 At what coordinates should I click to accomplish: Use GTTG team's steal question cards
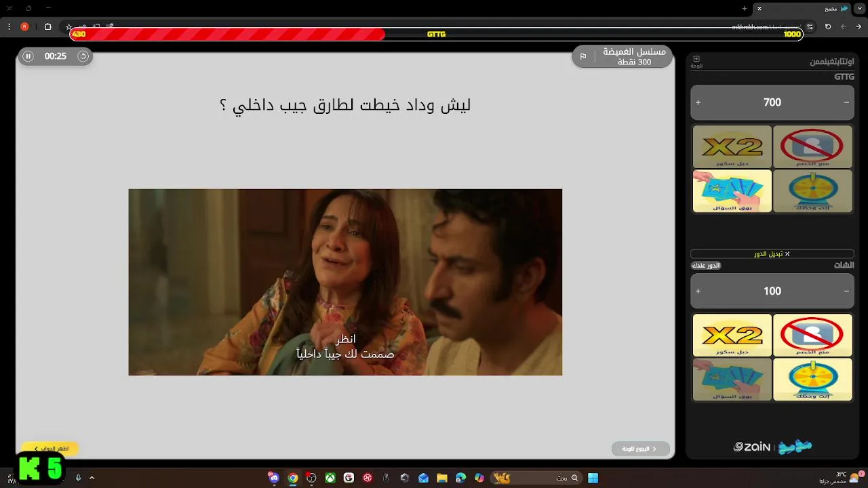(x=732, y=191)
